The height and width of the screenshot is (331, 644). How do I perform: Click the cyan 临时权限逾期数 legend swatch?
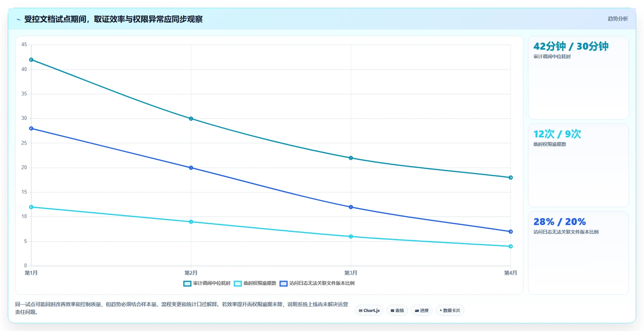pyautogui.click(x=238, y=284)
